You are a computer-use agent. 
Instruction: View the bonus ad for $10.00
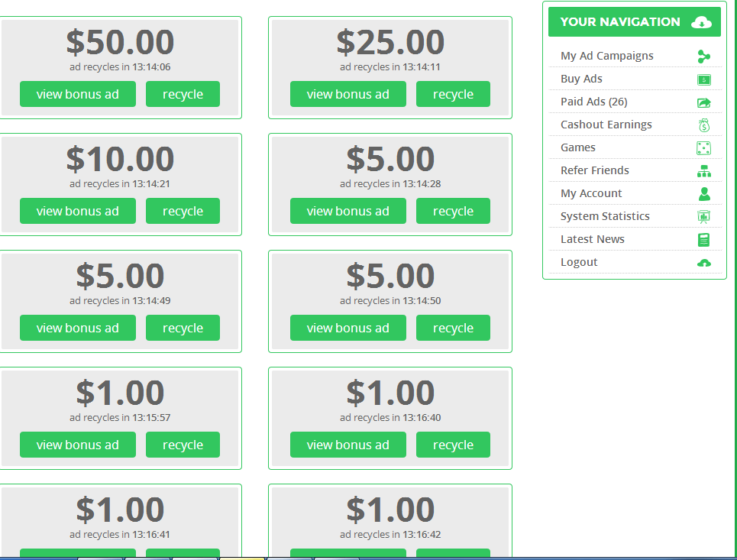coord(78,212)
